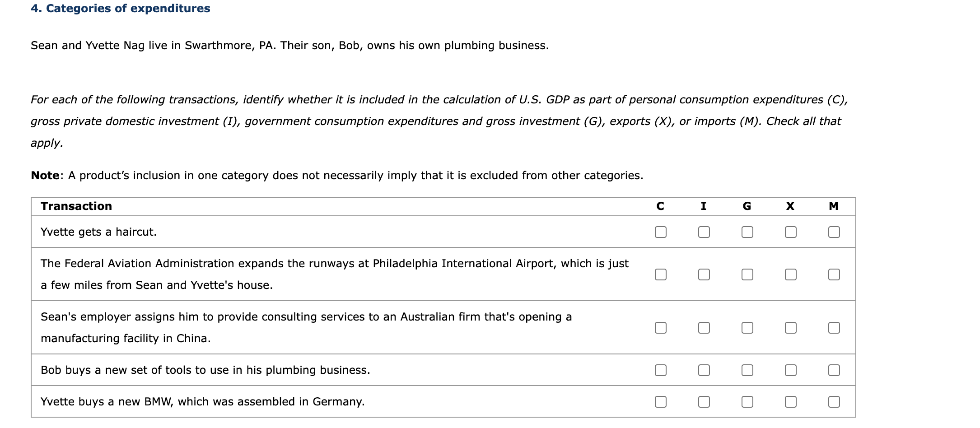The height and width of the screenshot is (428, 980).
Task: Check X for FAA runway expansion
Action: tap(790, 274)
